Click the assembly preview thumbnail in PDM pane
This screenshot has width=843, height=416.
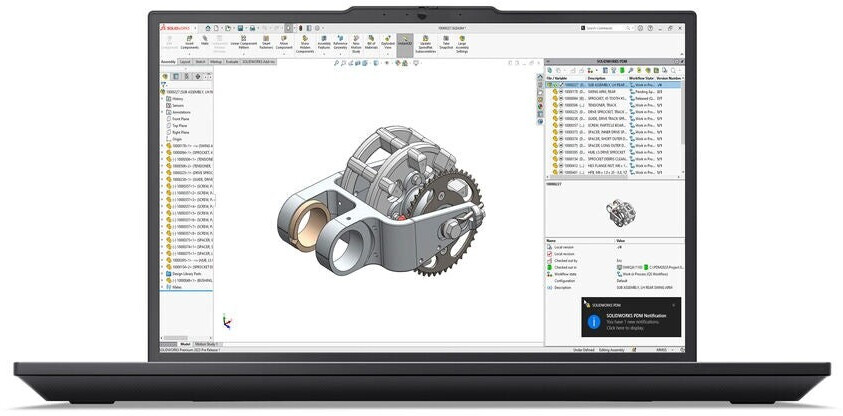click(615, 210)
